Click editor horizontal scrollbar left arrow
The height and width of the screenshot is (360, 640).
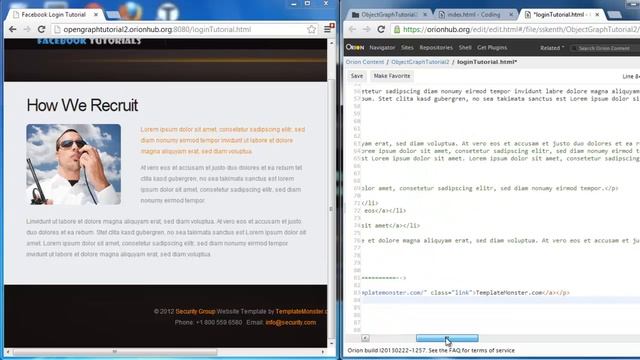pos(365,338)
